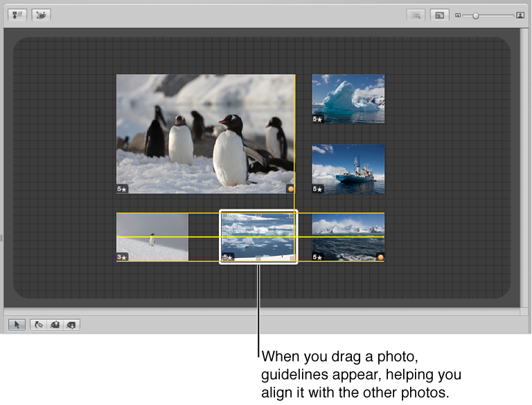
Task: Select the Stamp tool
Action: click(x=71, y=325)
